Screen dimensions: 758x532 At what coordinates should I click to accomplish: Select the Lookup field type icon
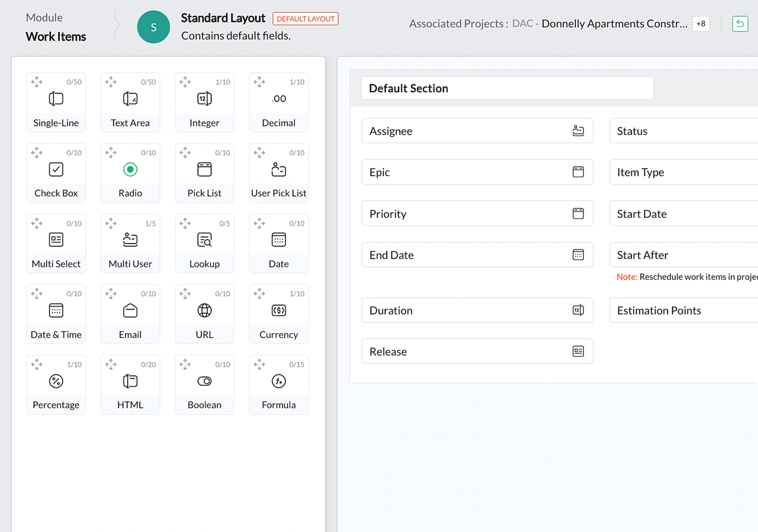click(x=204, y=240)
